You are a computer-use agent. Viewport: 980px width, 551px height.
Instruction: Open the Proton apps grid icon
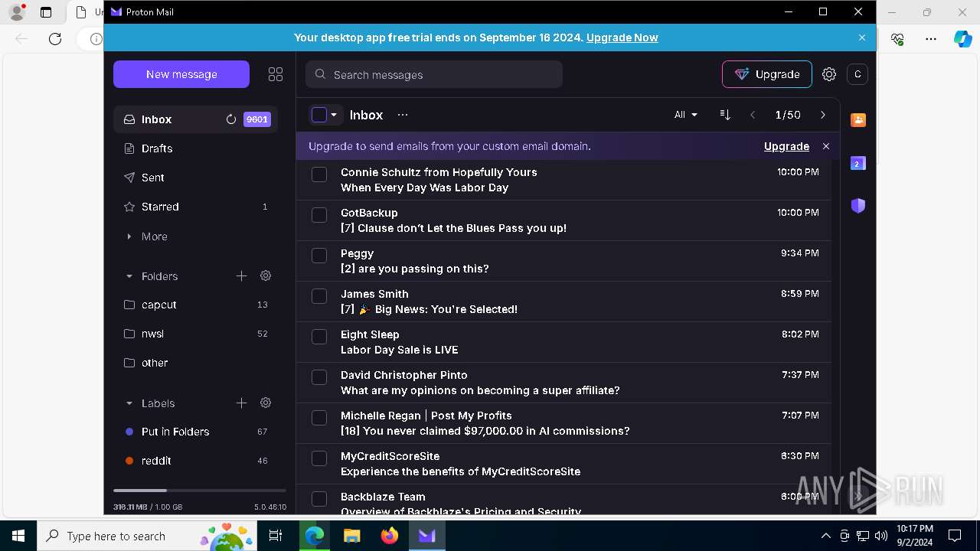(x=276, y=74)
